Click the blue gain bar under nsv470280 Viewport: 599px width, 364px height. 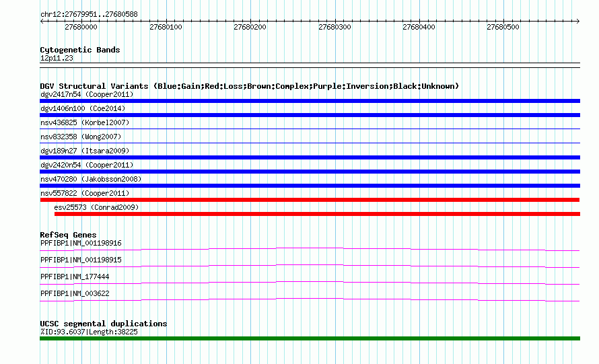tap(310, 186)
